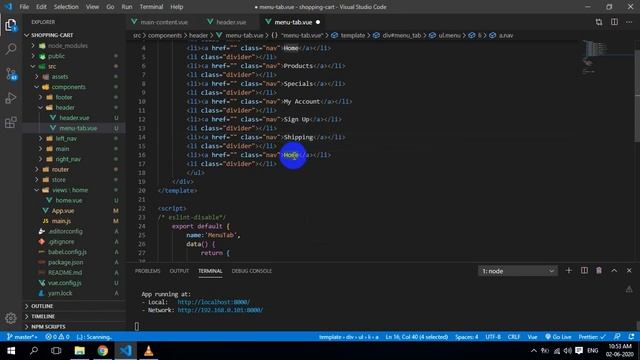The image size is (640, 360).
Task: Open Task View on taskbar
Action: [56, 351]
